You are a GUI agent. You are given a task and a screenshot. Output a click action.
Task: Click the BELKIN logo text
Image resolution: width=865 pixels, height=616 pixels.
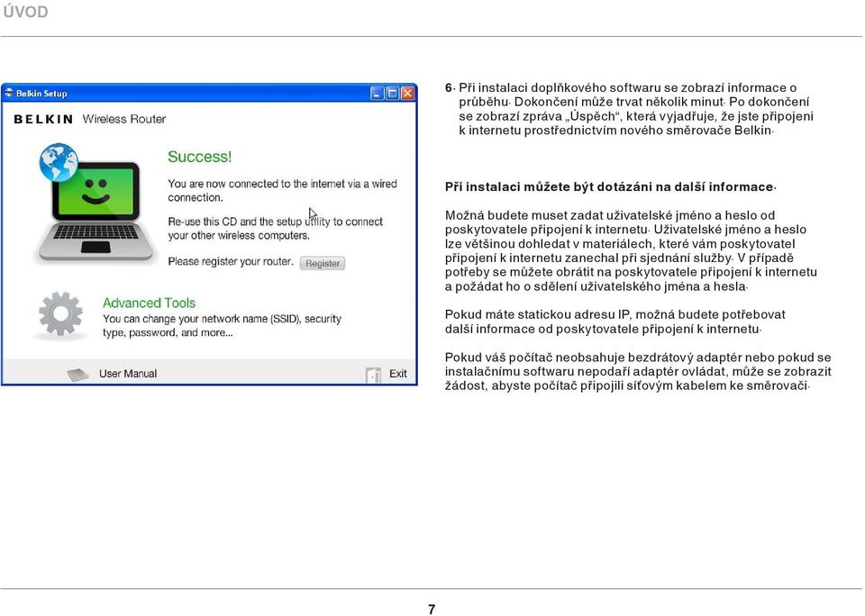[x=43, y=119]
